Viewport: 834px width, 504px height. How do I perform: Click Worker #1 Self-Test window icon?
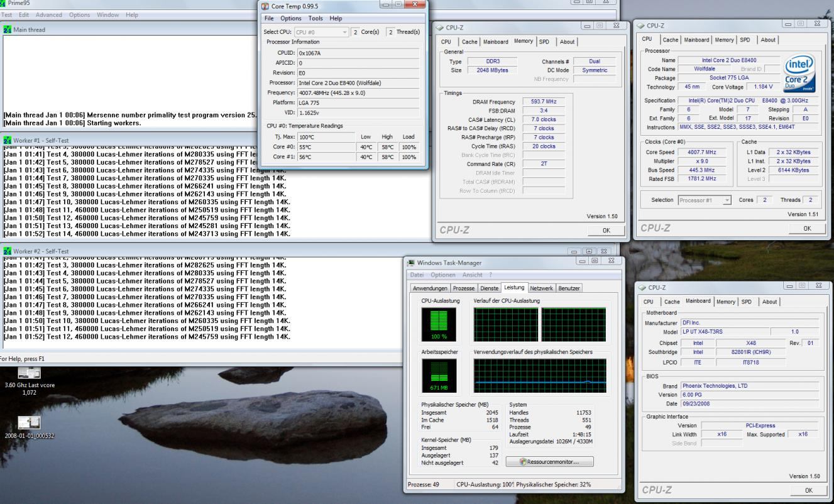[7, 140]
